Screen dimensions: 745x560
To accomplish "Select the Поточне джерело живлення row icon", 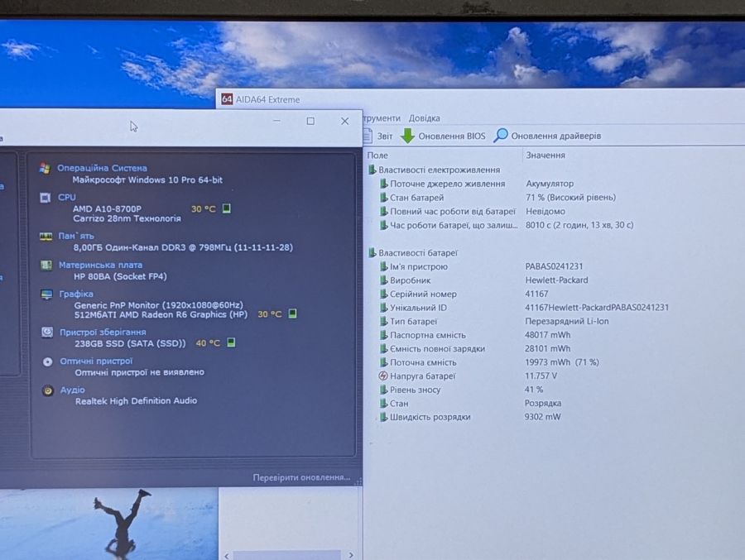I will [x=383, y=184].
